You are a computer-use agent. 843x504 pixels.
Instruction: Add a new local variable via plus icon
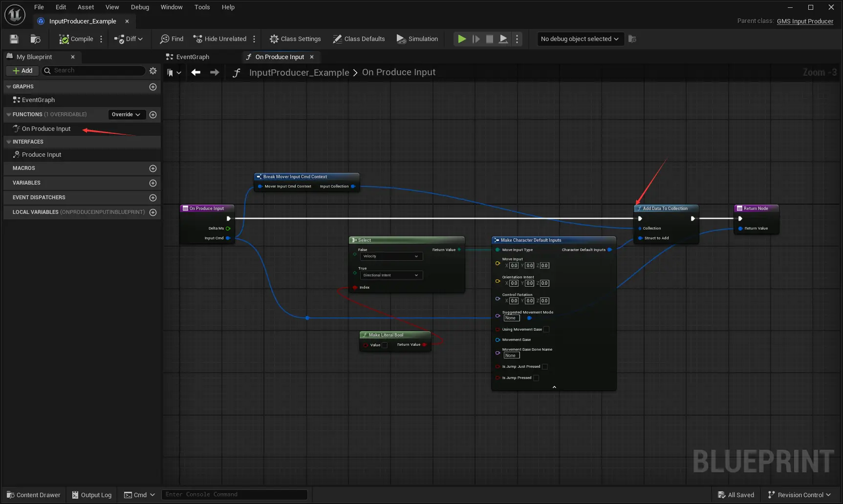[153, 212]
